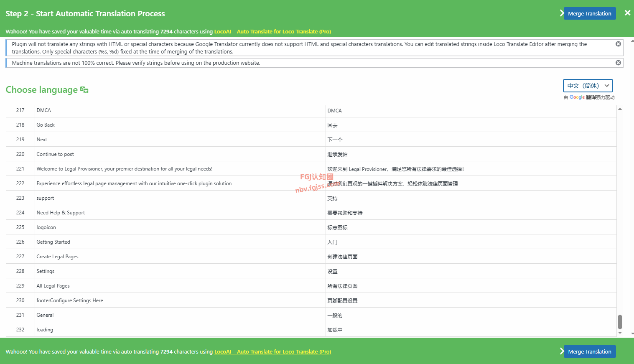Close the Step 2 translation dialog
Image resolution: width=634 pixels, height=364 pixels.
pos(627,12)
